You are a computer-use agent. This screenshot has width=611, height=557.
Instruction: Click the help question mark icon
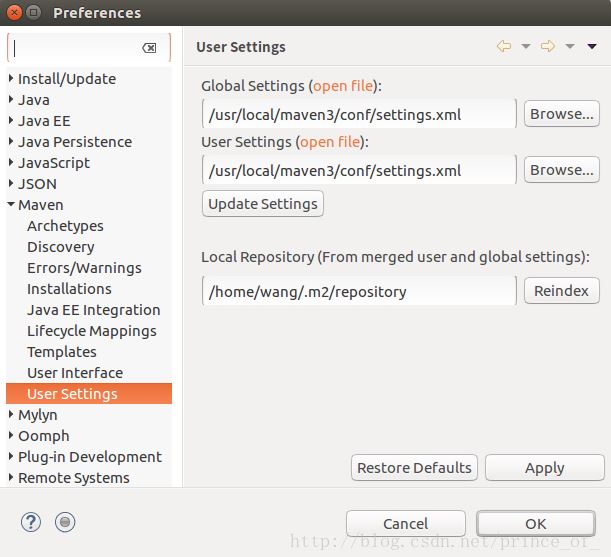[x=30, y=521]
